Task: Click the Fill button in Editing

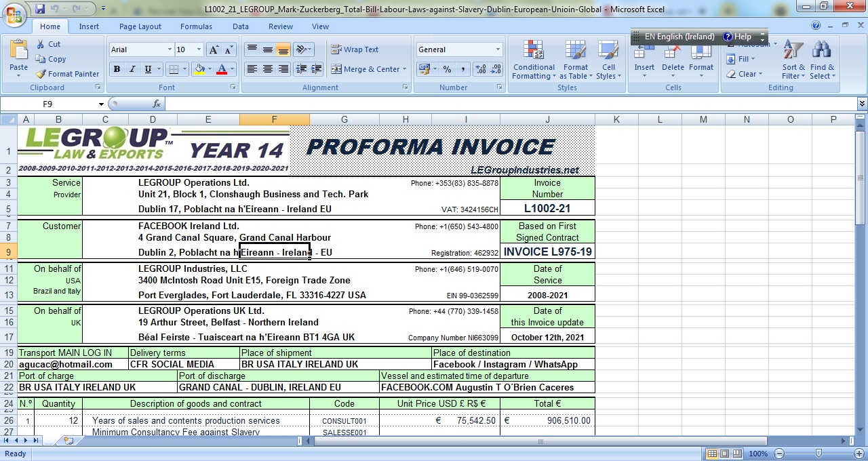Action: [739, 59]
